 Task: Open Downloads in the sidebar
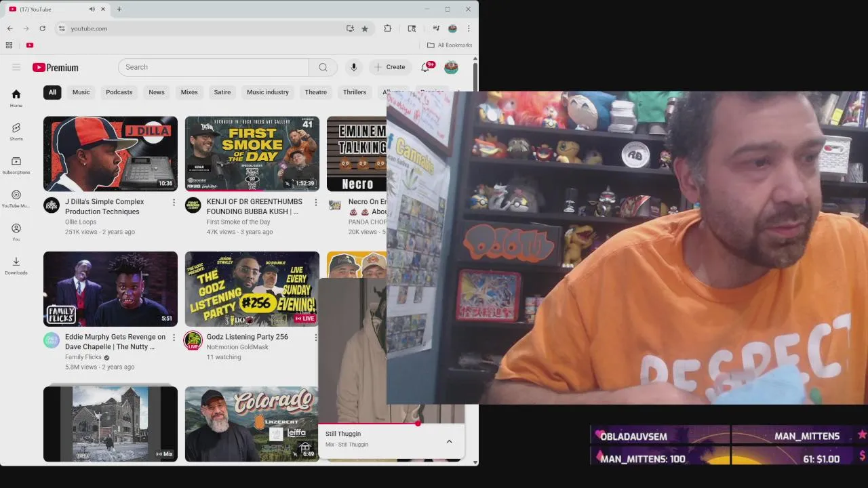[x=16, y=266]
